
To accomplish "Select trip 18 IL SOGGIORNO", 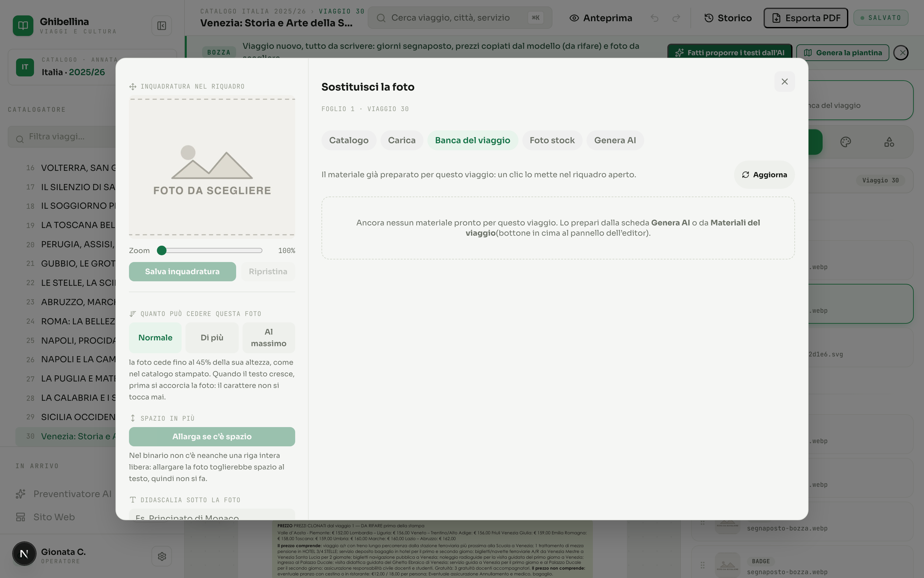I will click(65, 206).
